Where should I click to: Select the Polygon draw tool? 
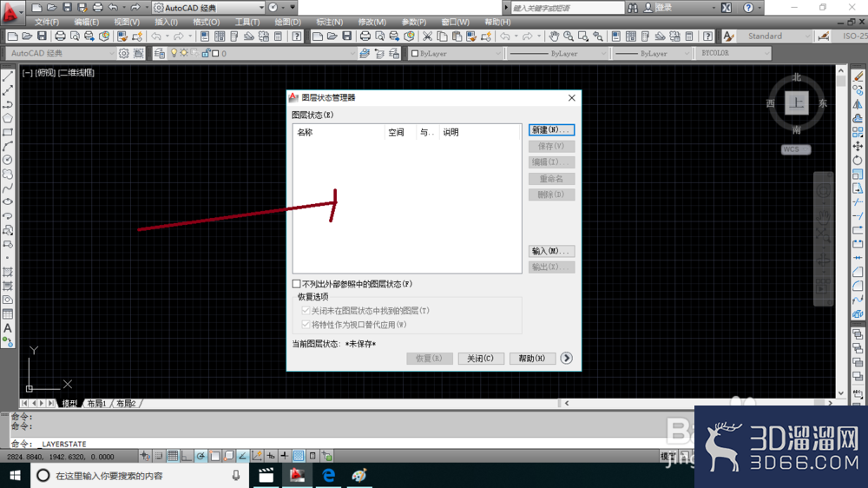8,118
